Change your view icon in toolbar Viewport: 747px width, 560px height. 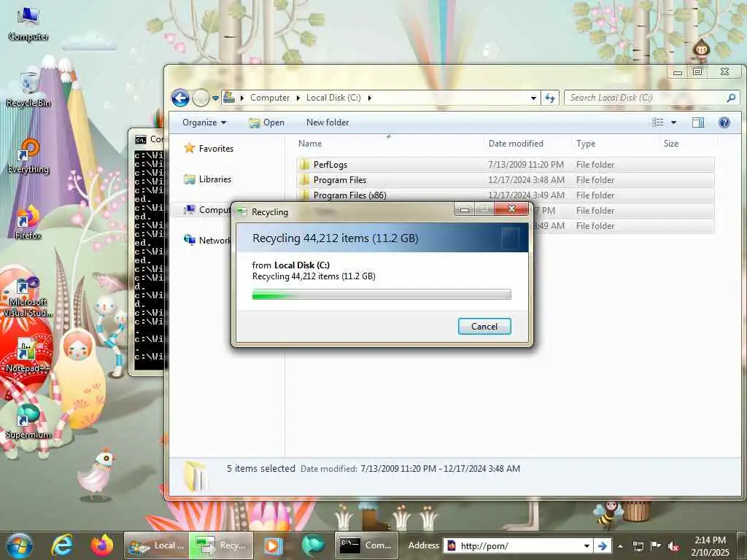[658, 122]
